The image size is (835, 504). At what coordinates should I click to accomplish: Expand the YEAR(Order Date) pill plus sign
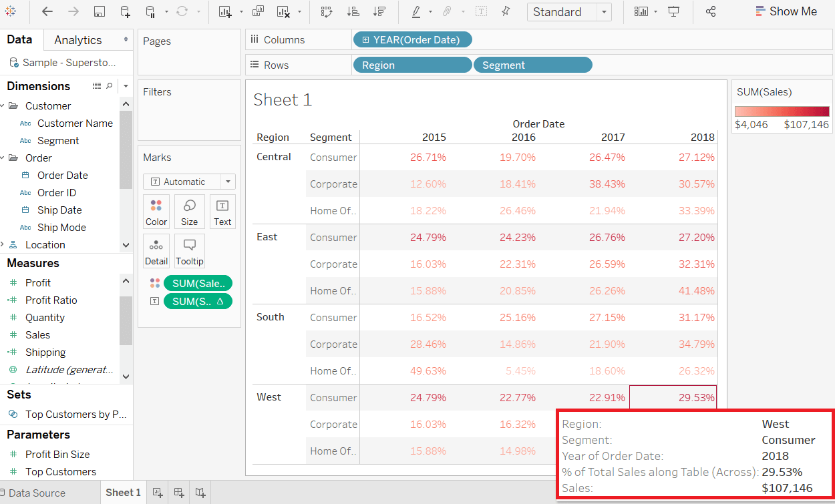[365, 40]
